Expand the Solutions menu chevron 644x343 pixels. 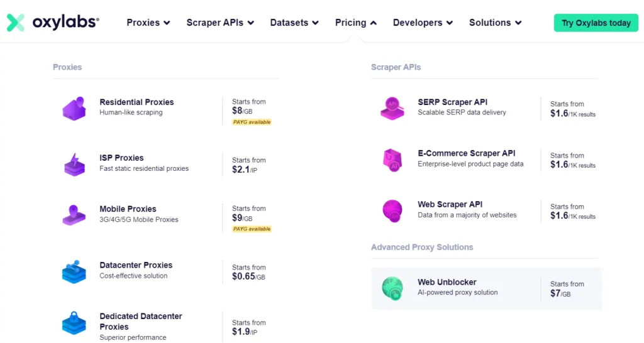point(518,23)
